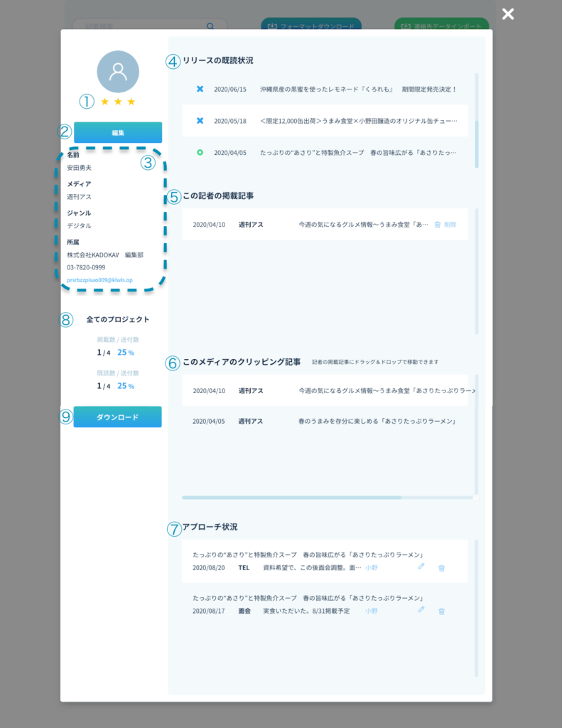Click the reporter profile avatar icon

pos(118,72)
